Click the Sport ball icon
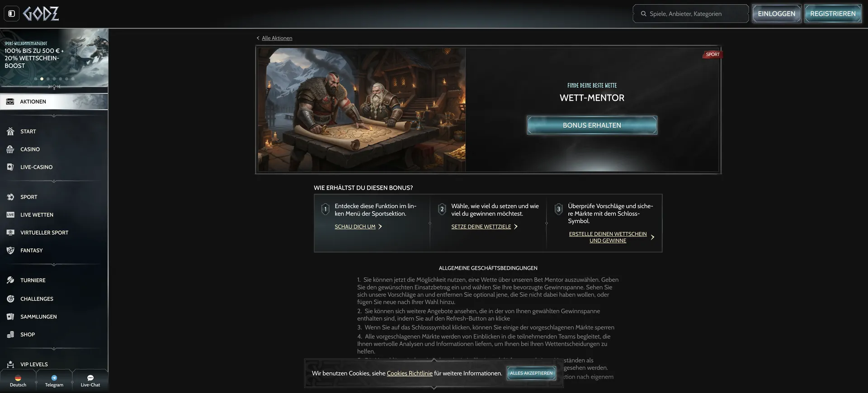868x393 pixels. tap(10, 197)
